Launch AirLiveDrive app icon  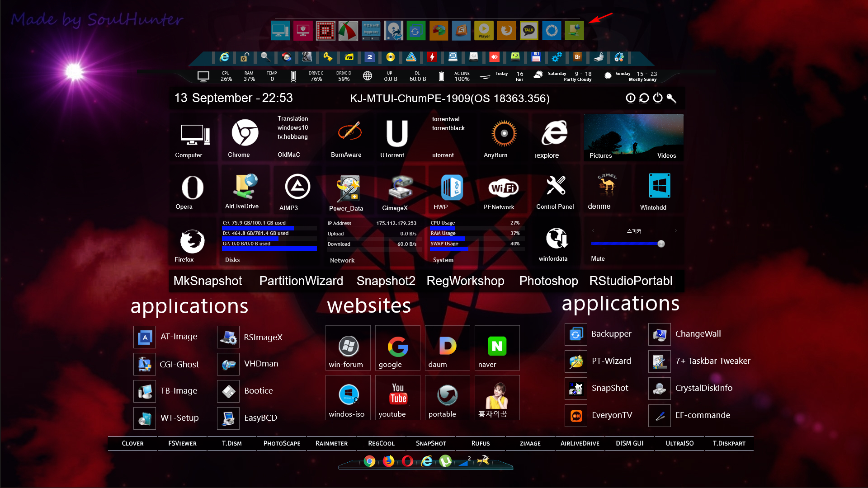[x=245, y=186]
